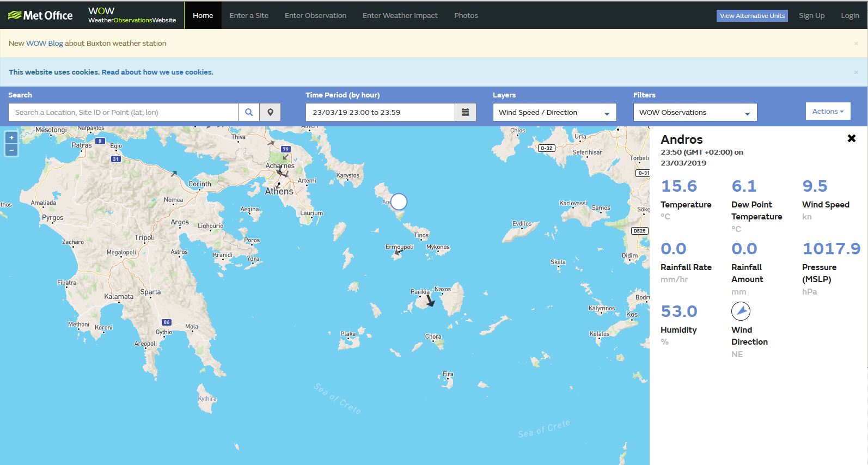Open Enter a Site page
This screenshot has height=465, width=868.
pos(249,15)
